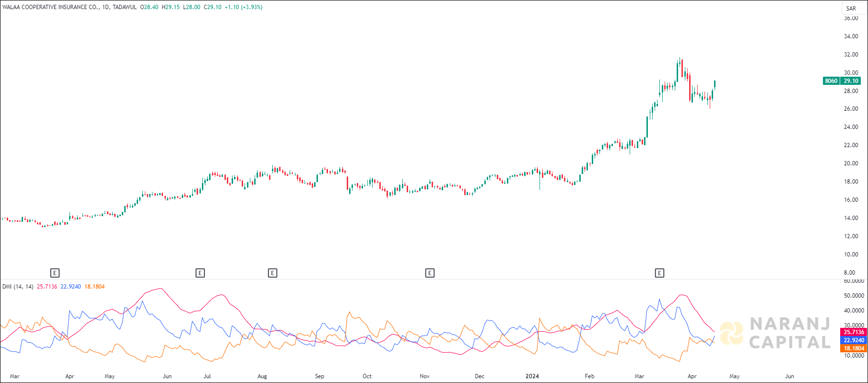The image size is (868, 383).
Task: Click the 26.00 price scale label
Action: (851, 109)
